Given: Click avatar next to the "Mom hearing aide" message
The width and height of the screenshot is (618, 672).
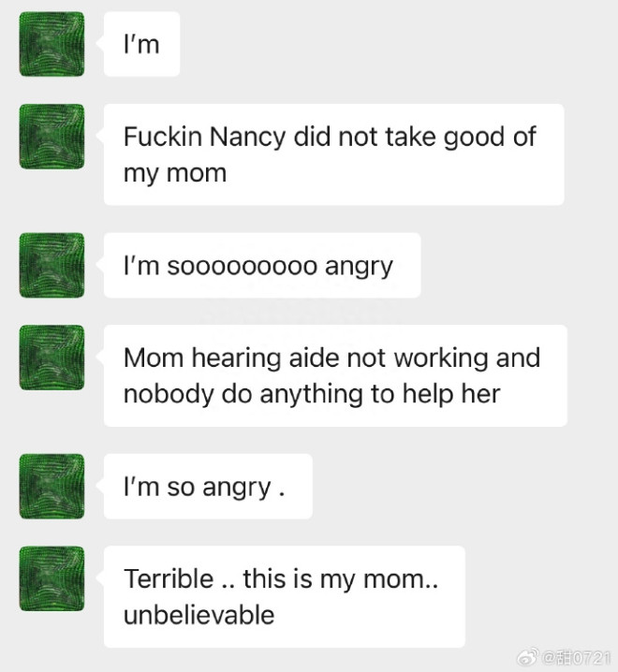Looking at the screenshot, I should pos(51,358).
